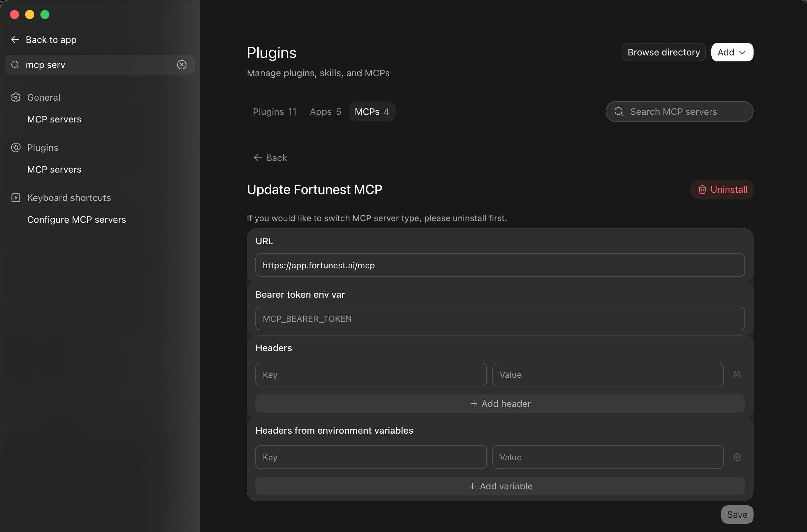Delete the Headers key-value row with the trash icon
Image resolution: width=807 pixels, height=532 pixels.
tap(737, 375)
